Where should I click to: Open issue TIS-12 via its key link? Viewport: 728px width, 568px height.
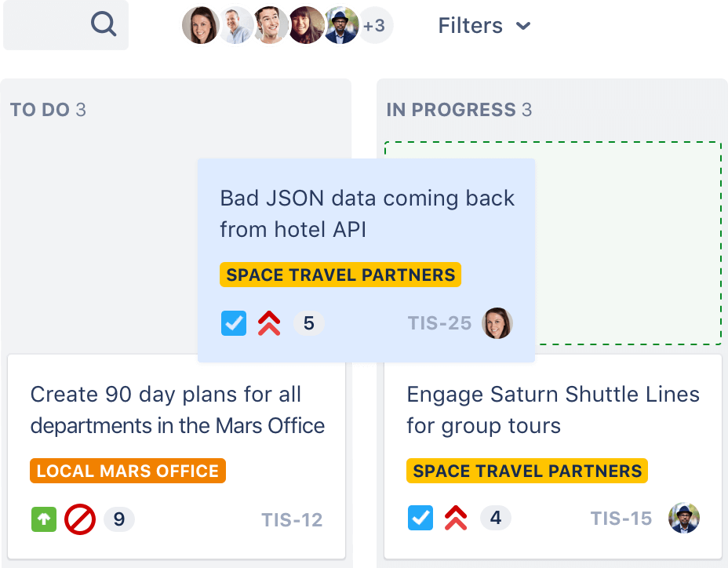coord(292,519)
